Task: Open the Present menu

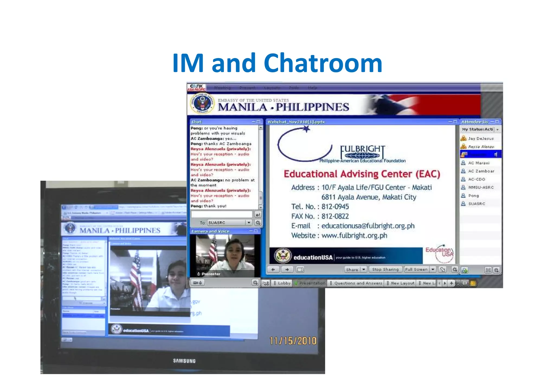Action: [247, 88]
